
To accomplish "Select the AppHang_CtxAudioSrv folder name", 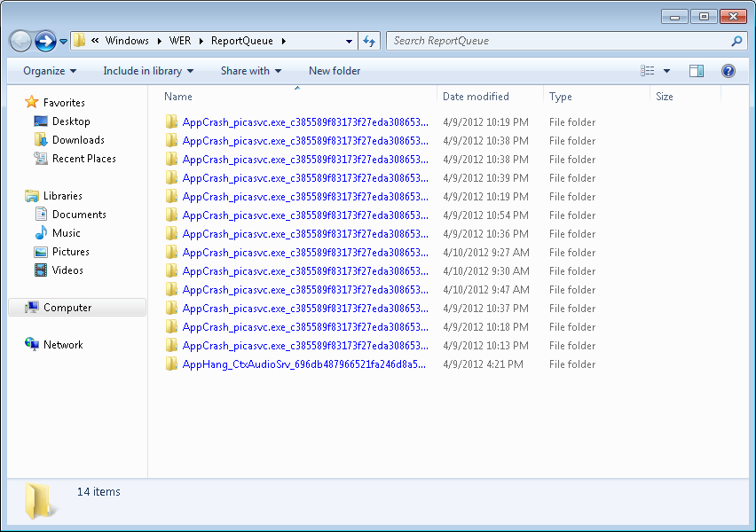I will (304, 364).
